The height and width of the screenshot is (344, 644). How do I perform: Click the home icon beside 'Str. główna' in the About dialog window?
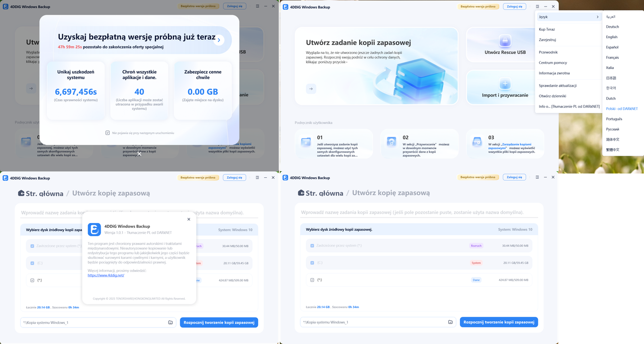tap(21, 193)
